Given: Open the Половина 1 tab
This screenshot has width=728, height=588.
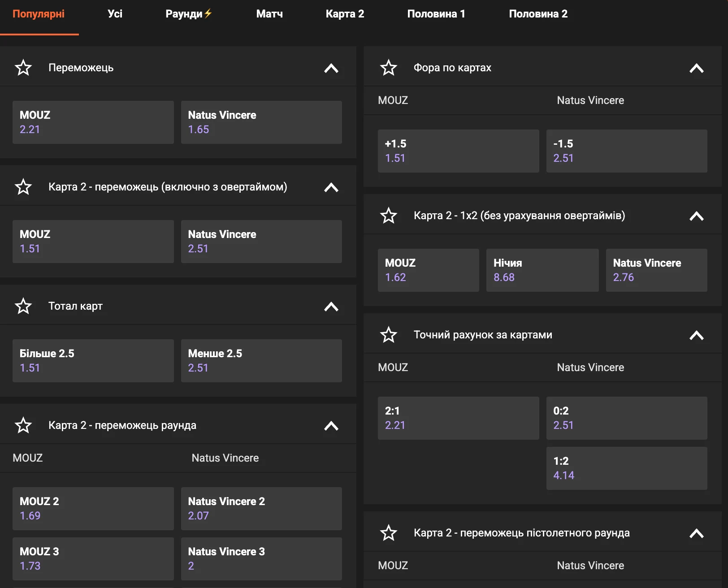Looking at the screenshot, I should pyautogui.click(x=436, y=14).
